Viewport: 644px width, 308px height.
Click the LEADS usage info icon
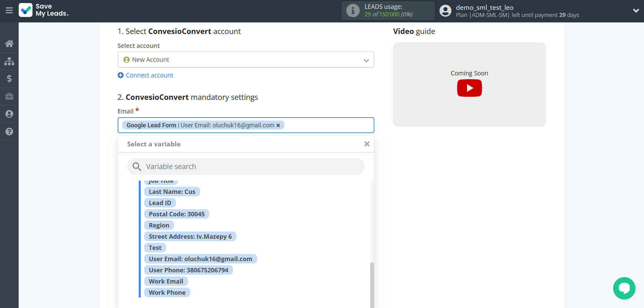click(x=353, y=11)
